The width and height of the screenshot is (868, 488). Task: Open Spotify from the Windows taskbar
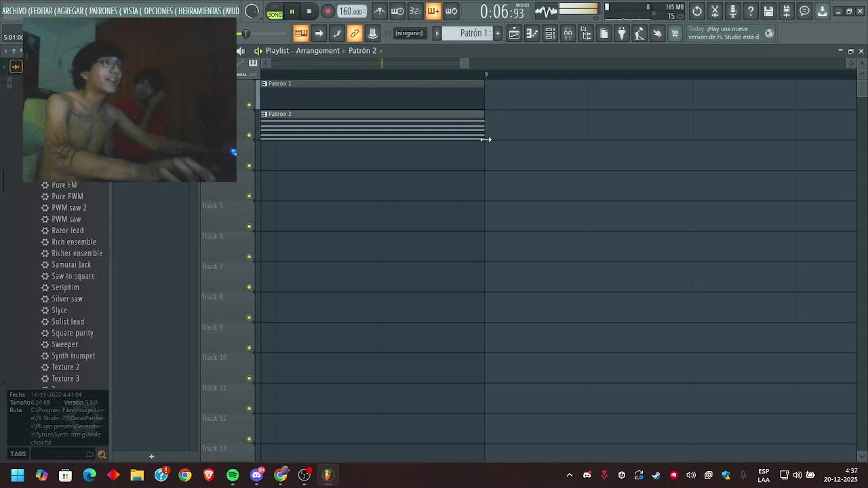pyautogui.click(x=233, y=475)
